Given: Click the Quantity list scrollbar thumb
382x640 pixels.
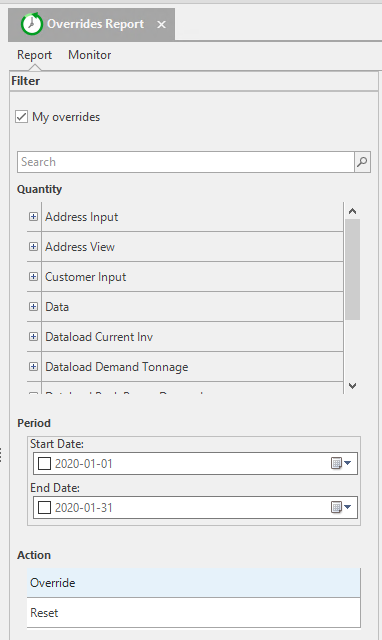Looking at the screenshot, I should click(353, 269).
